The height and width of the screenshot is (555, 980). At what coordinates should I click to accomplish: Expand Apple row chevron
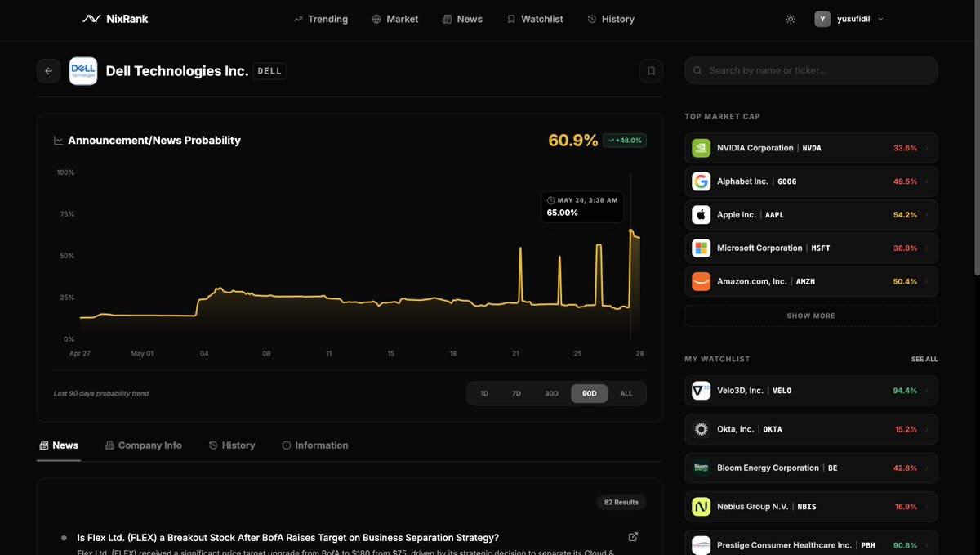tap(926, 215)
